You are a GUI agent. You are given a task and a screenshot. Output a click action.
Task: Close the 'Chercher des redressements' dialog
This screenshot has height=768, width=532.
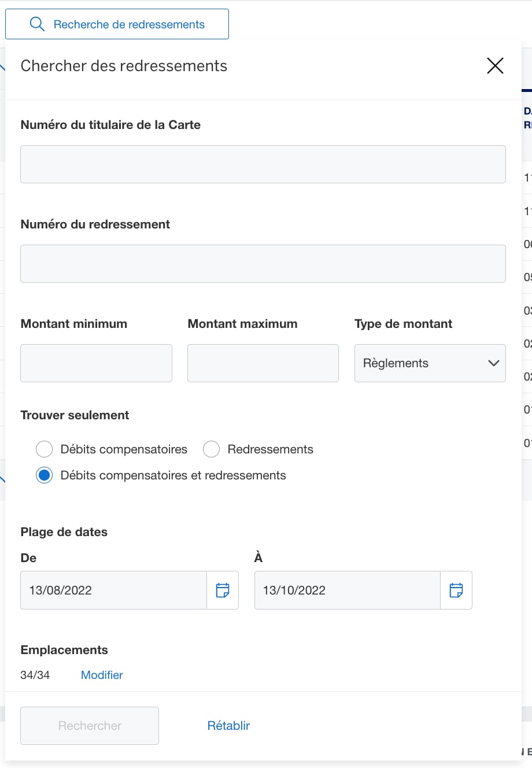[495, 65]
